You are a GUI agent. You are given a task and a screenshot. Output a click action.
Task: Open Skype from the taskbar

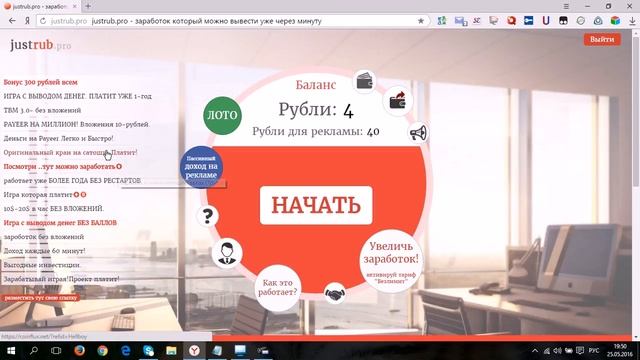point(149,351)
